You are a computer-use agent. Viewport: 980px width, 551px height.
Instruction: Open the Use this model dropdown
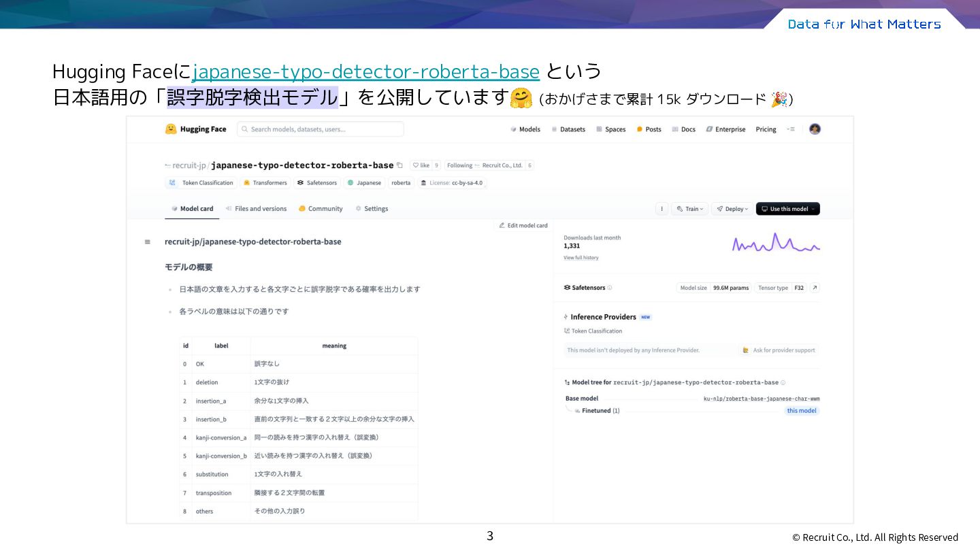tap(788, 209)
